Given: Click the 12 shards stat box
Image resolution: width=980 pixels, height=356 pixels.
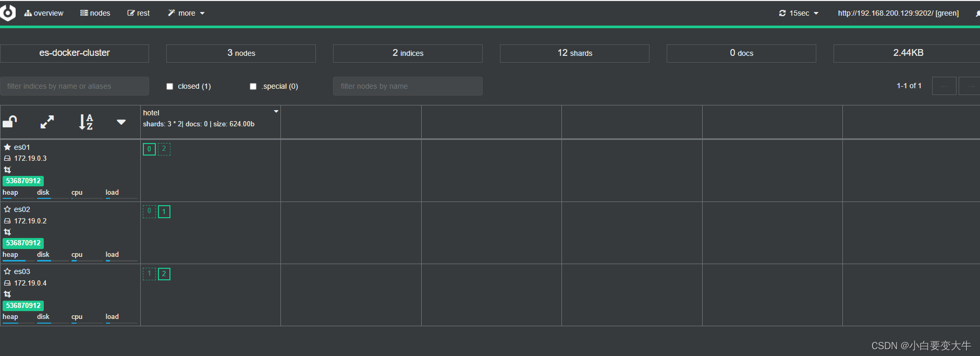Looking at the screenshot, I should tap(574, 53).
